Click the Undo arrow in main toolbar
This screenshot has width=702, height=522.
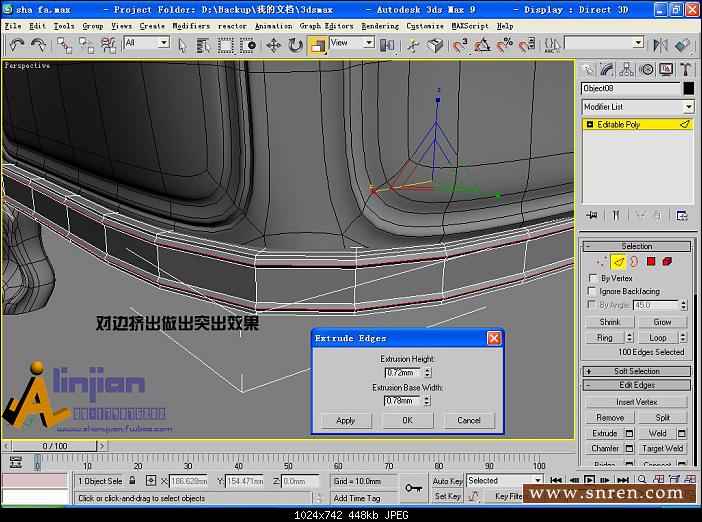17,45
